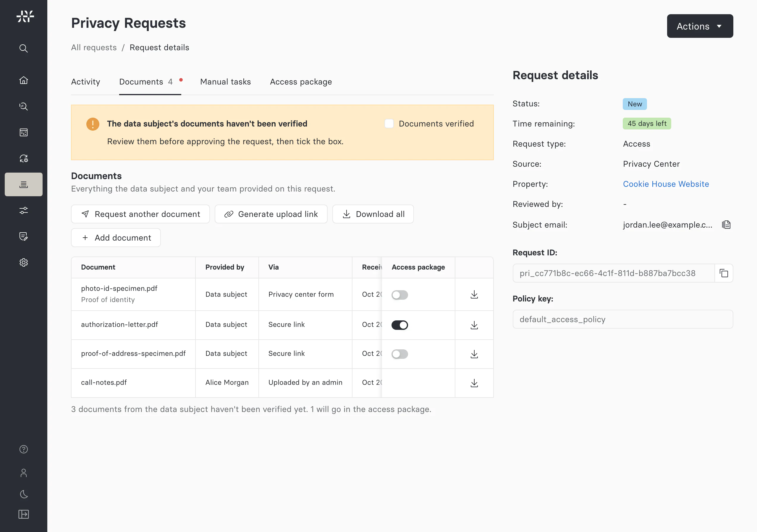This screenshot has height=532, width=757.
Task: Open the Cookie House Website property link
Action: [666, 184]
